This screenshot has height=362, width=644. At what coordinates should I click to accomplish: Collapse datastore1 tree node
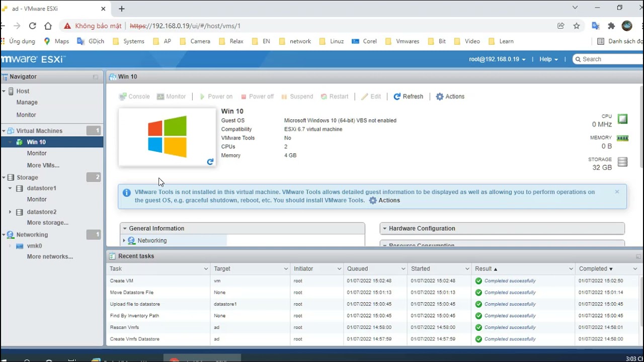[10, 189]
